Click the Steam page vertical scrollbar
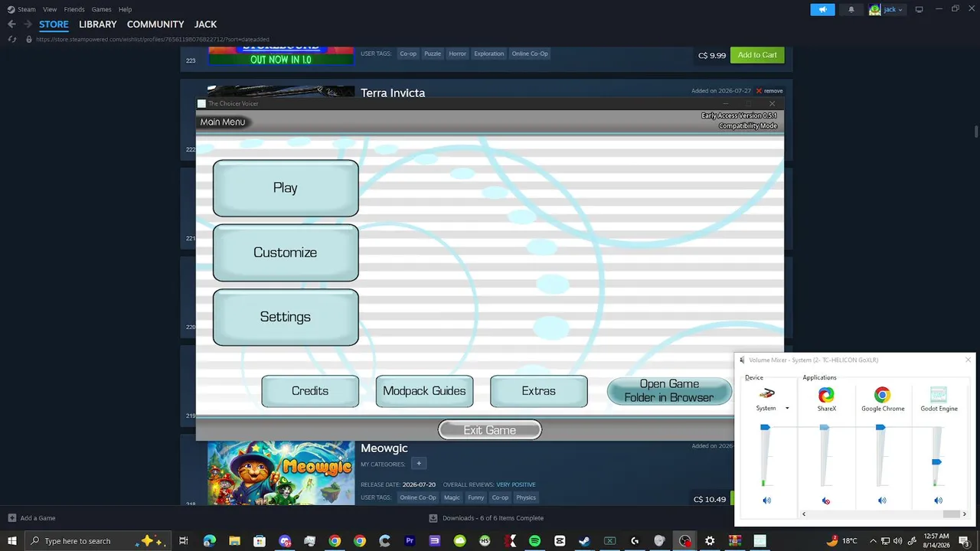This screenshot has width=980, height=551. (976, 130)
